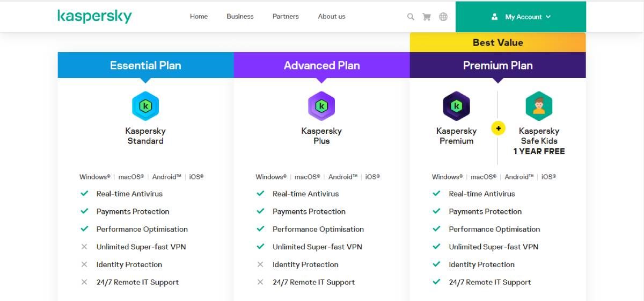
Task: Click the Best Value banner
Action: point(497,42)
